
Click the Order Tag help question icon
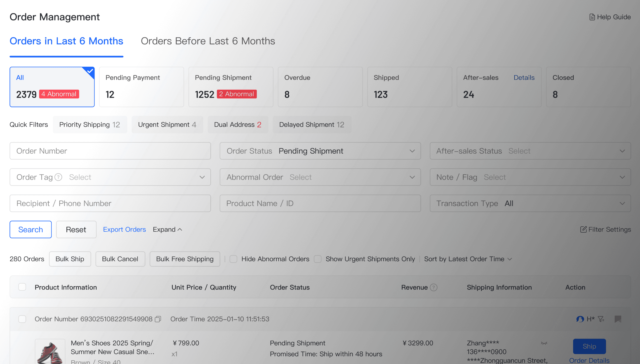click(x=58, y=177)
